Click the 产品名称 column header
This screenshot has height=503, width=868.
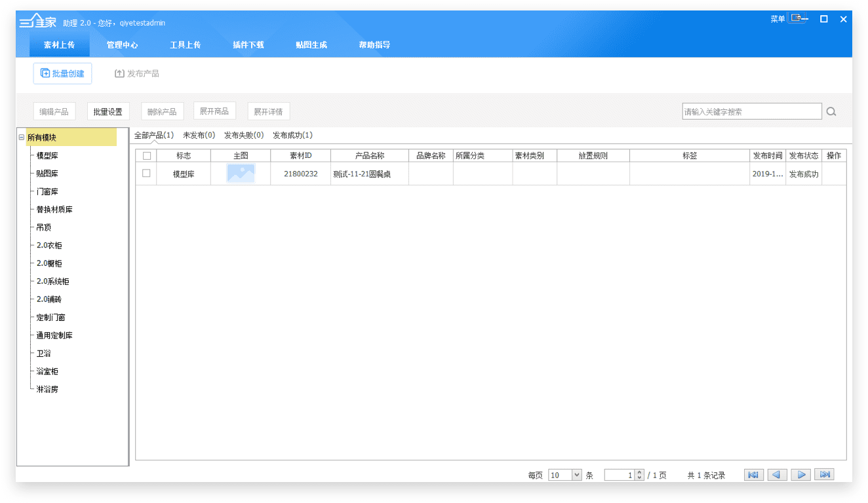point(370,156)
